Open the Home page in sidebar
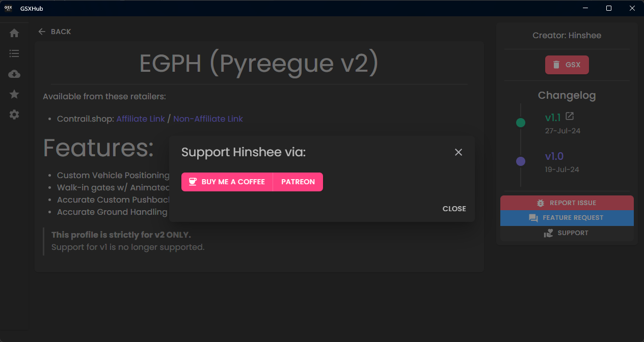This screenshot has height=342, width=644. point(14,33)
